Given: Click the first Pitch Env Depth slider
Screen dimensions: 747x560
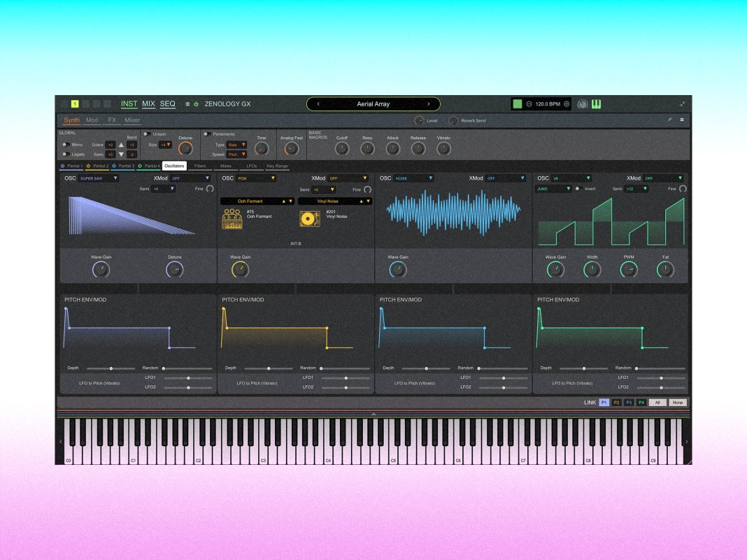Looking at the screenshot, I should 111,368.
